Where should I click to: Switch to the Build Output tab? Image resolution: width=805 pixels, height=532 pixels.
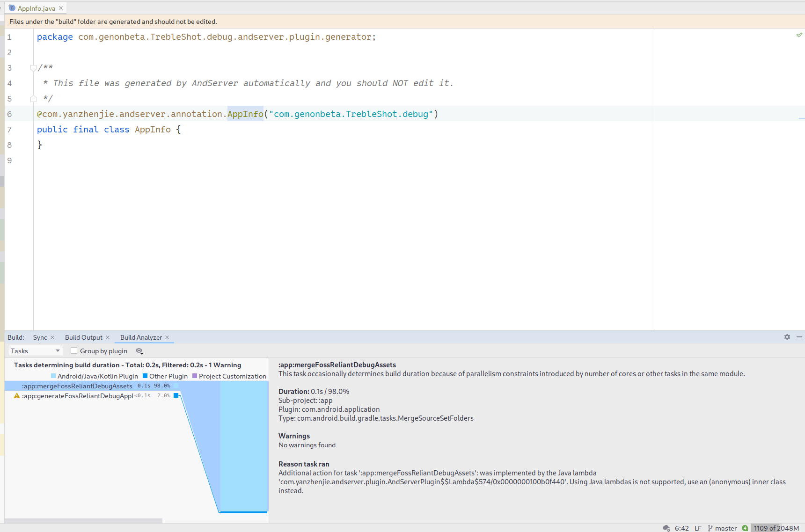[84, 337]
